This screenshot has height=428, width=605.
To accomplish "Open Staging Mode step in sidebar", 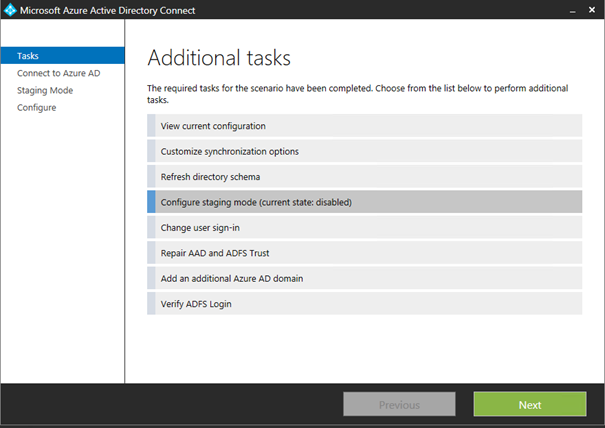I will pos(45,90).
